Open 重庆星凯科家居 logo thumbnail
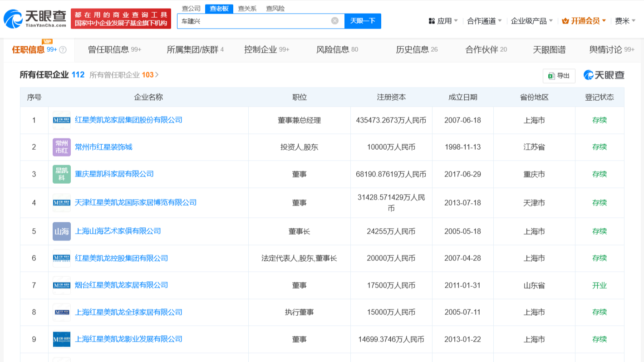The width and height of the screenshot is (644, 362). click(x=62, y=174)
